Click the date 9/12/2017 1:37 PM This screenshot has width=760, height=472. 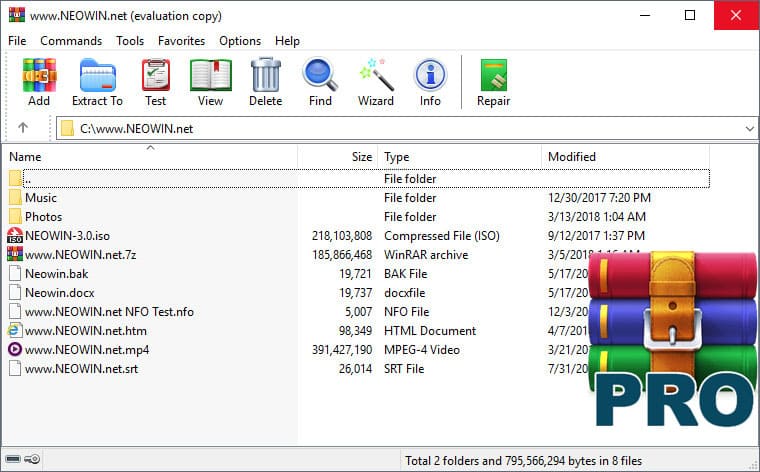point(596,236)
